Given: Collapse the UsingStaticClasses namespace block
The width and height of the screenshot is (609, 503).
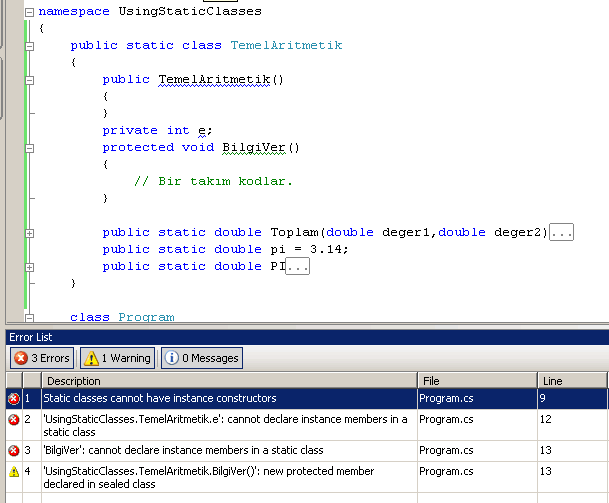Looking at the screenshot, I should (x=29, y=11).
